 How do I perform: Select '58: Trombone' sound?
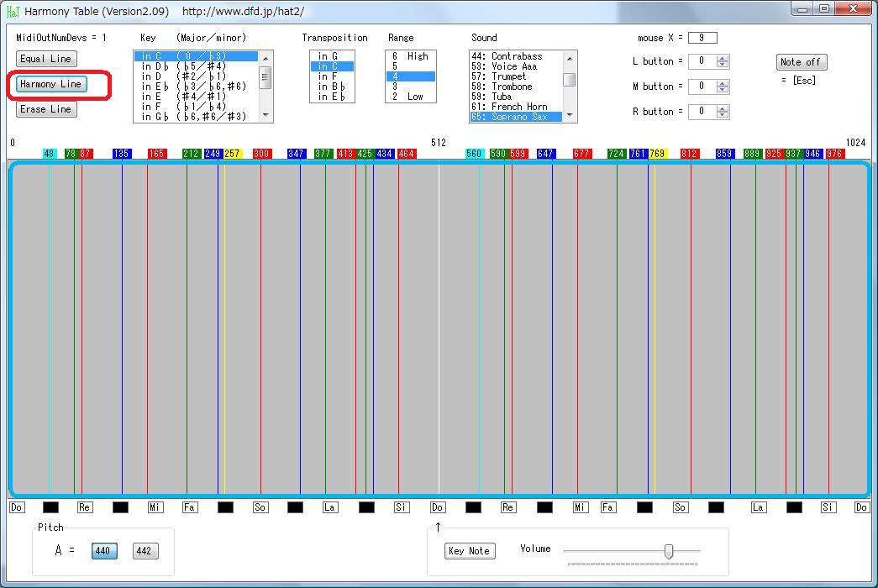[516, 87]
